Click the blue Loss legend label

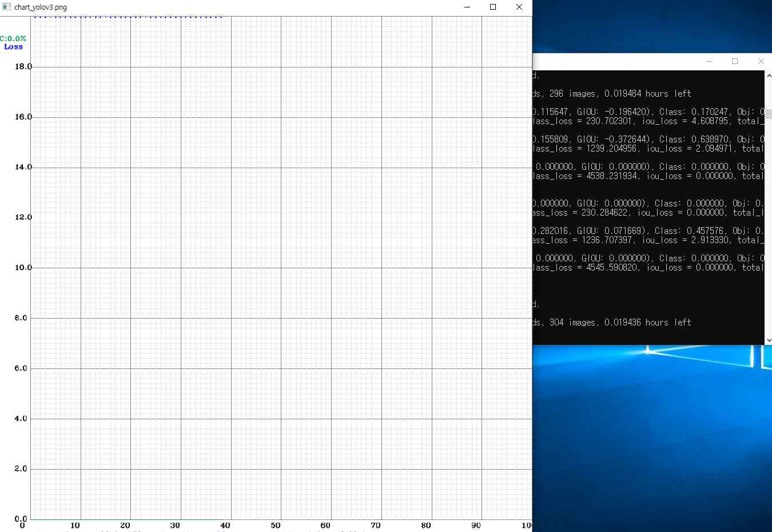pyautogui.click(x=13, y=47)
